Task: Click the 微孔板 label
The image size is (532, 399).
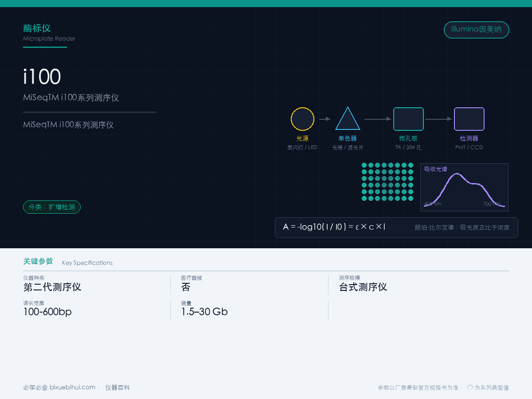Action: point(408,138)
